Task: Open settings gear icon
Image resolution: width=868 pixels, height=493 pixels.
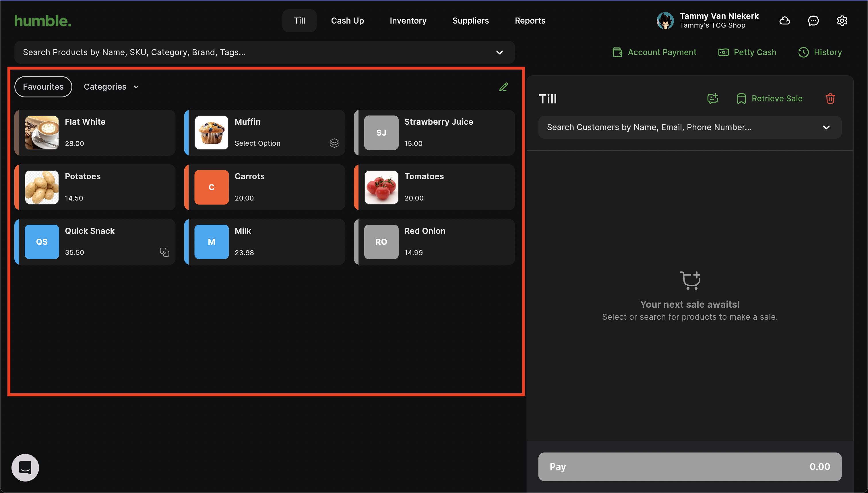Action: click(x=842, y=21)
